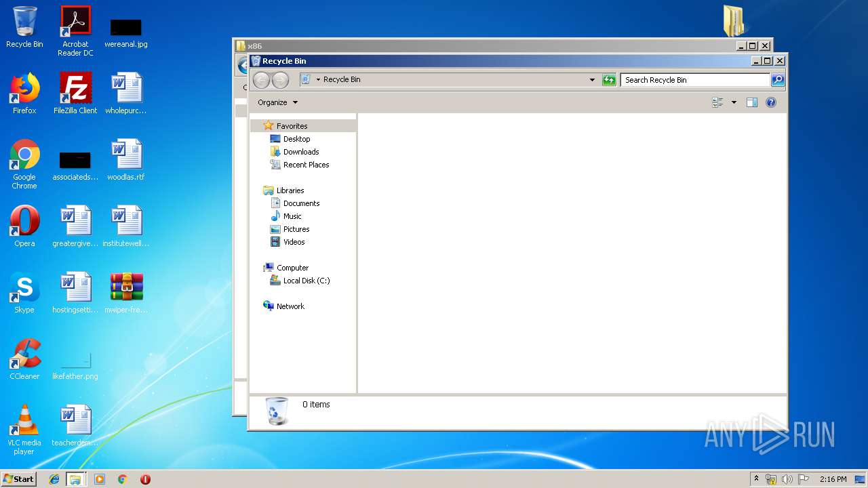Open FileZilla Client shortcut
This screenshot has width=868, height=488.
coord(75,94)
